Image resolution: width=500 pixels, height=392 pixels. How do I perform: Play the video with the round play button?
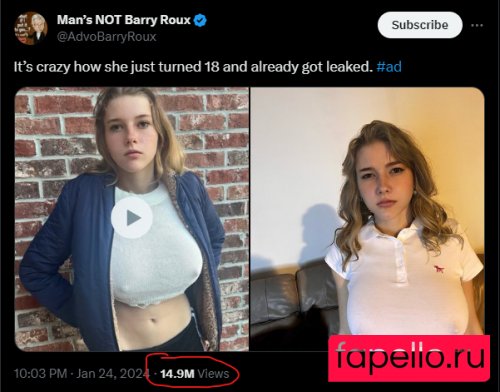point(132,218)
